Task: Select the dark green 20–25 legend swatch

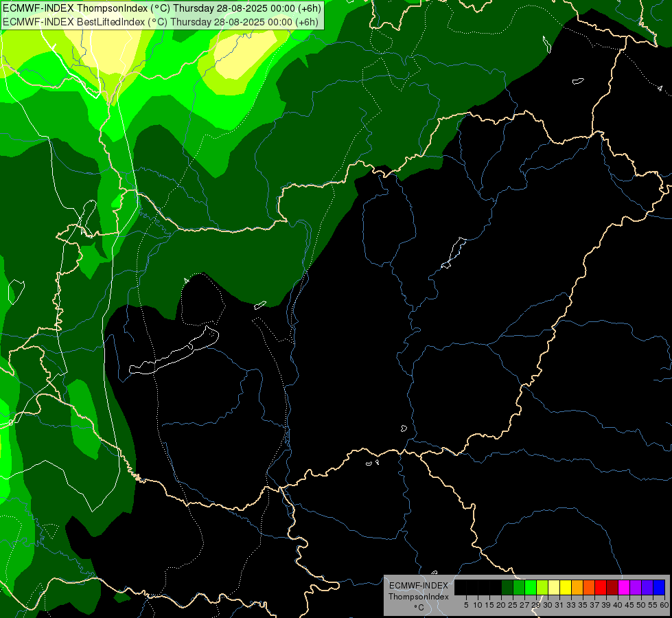Action: pos(507,587)
